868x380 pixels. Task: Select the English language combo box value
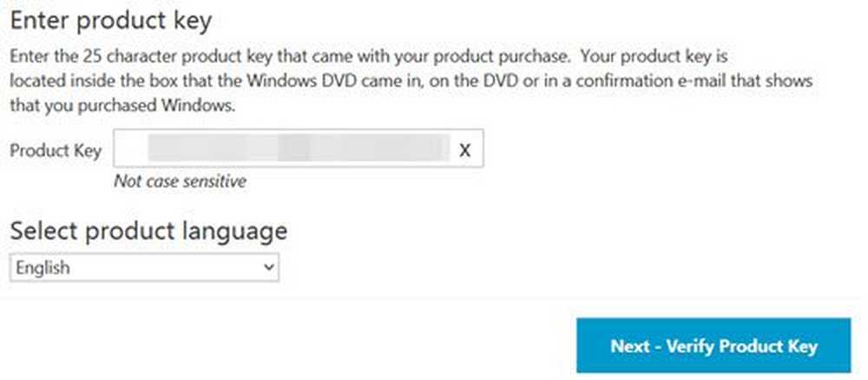(x=43, y=268)
